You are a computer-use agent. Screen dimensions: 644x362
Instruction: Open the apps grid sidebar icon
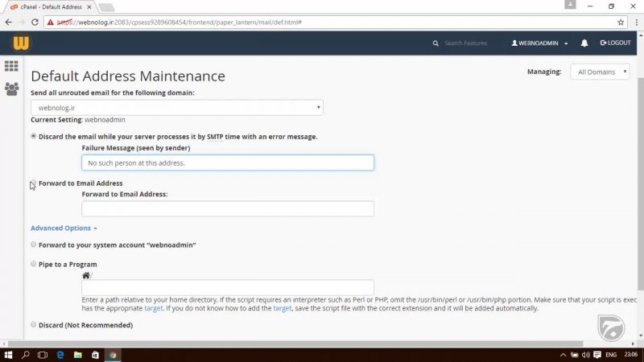point(11,67)
